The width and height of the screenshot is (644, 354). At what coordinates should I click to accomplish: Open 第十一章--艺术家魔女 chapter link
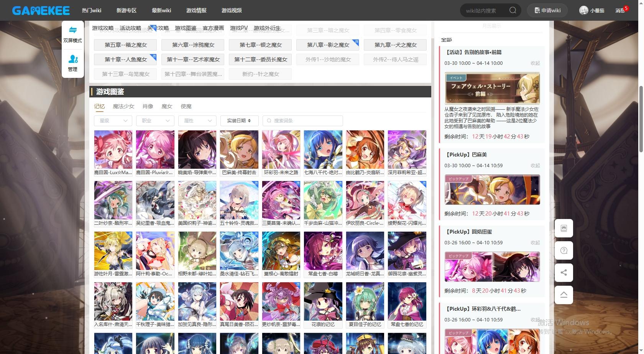(193, 59)
